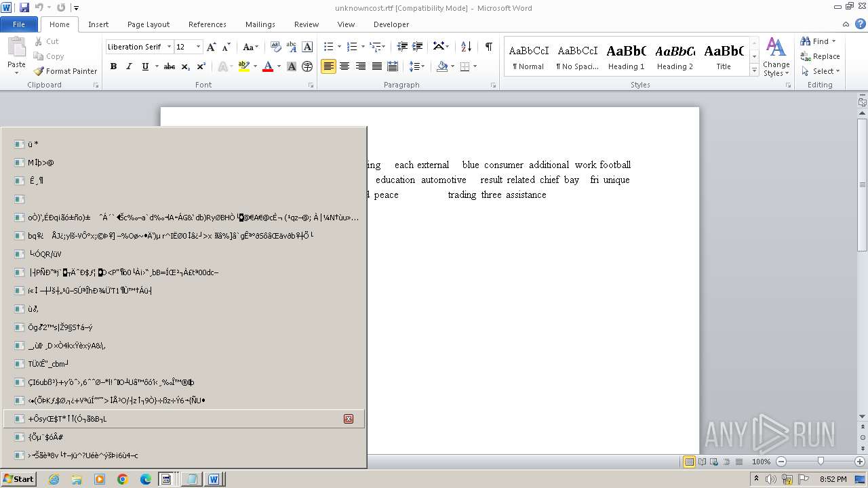
Task: Switch to the Page Layout tab
Action: 149,24
